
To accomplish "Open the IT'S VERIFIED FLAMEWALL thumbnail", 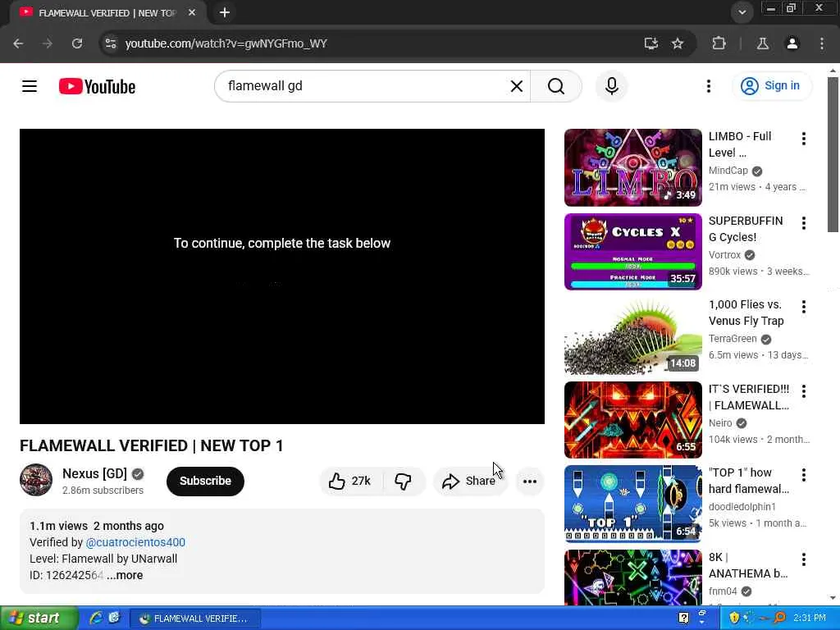I will [x=632, y=420].
